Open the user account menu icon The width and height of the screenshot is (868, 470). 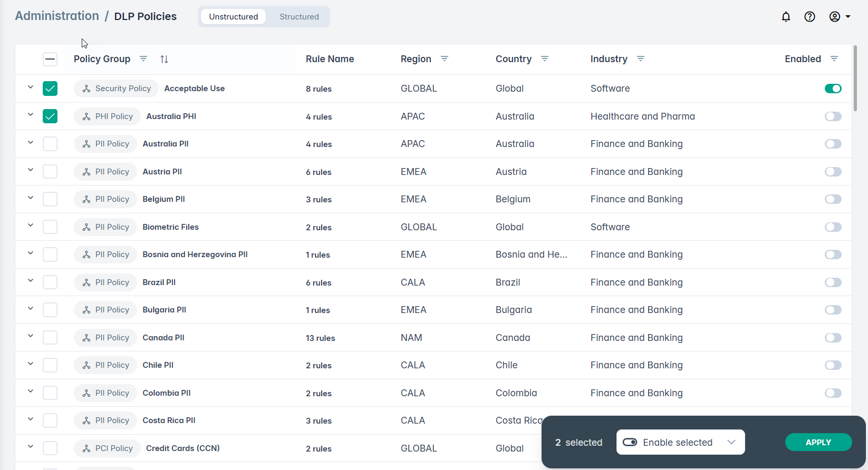click(840, 17)
